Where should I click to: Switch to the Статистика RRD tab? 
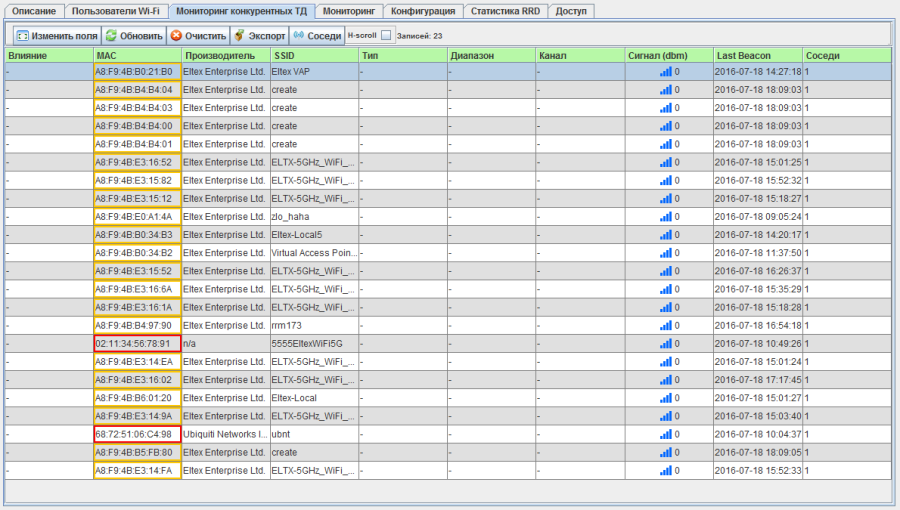pyautogui.click(x=505, y=11)
